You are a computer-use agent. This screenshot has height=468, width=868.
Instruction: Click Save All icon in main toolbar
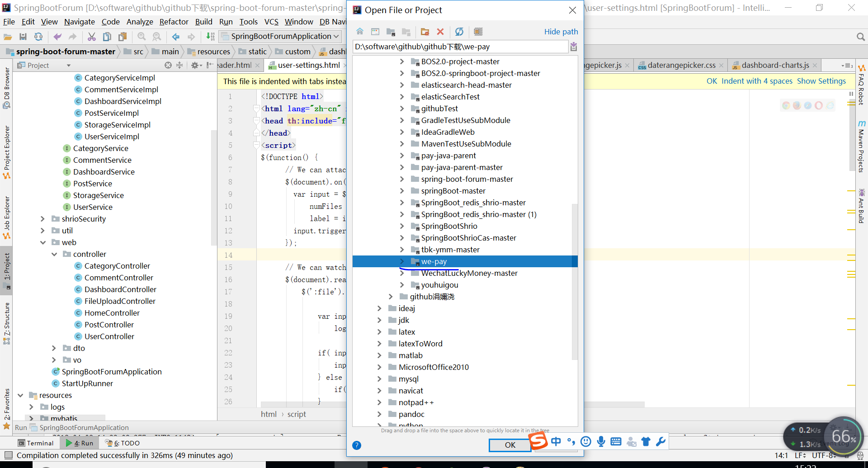pyautogui.click(x=23, y=37)
